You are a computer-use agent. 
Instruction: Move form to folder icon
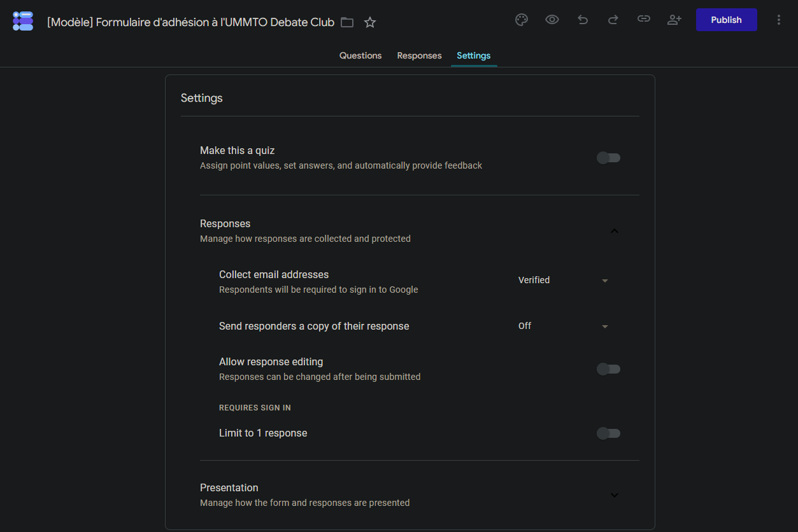(347, 22)
